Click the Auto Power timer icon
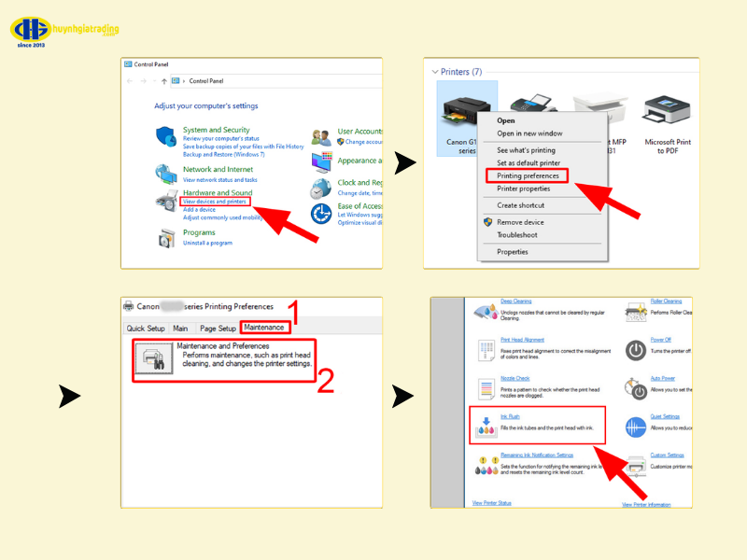The width and height of the screenshot is (747, 560). click(x=635, y=388)
